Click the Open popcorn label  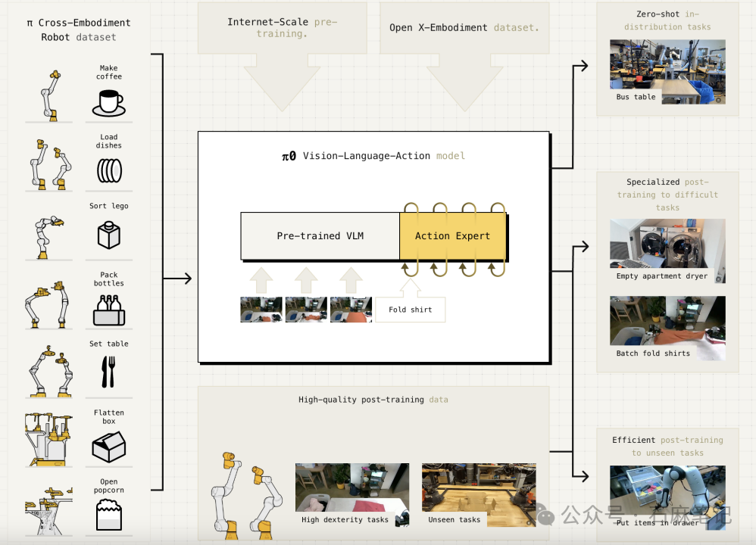pos(109,486)
